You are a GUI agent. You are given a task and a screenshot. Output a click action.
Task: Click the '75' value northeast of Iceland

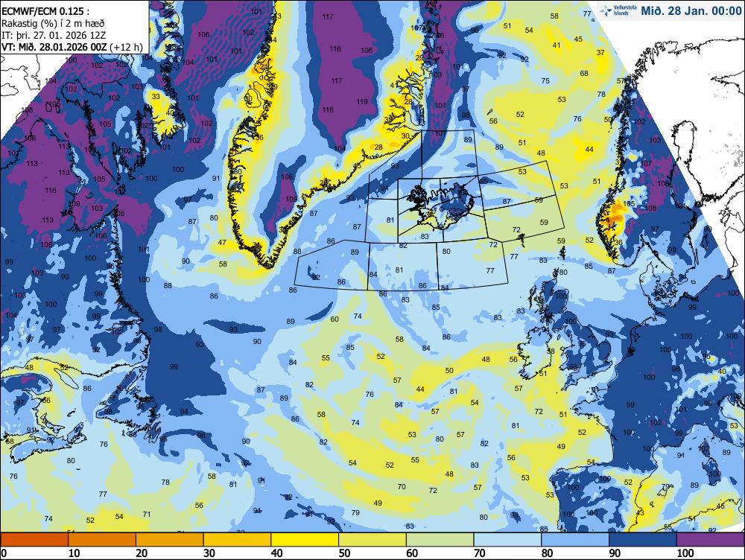545,80
